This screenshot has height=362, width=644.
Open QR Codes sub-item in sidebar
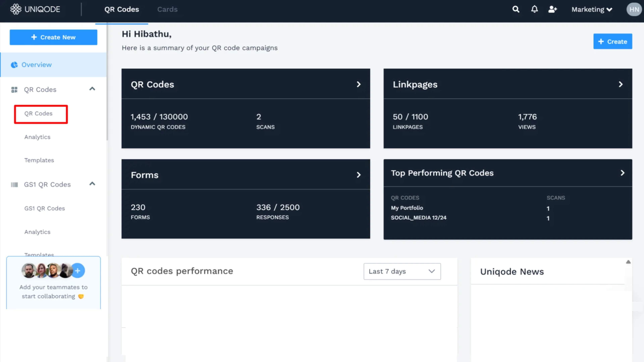coord(38,113)
